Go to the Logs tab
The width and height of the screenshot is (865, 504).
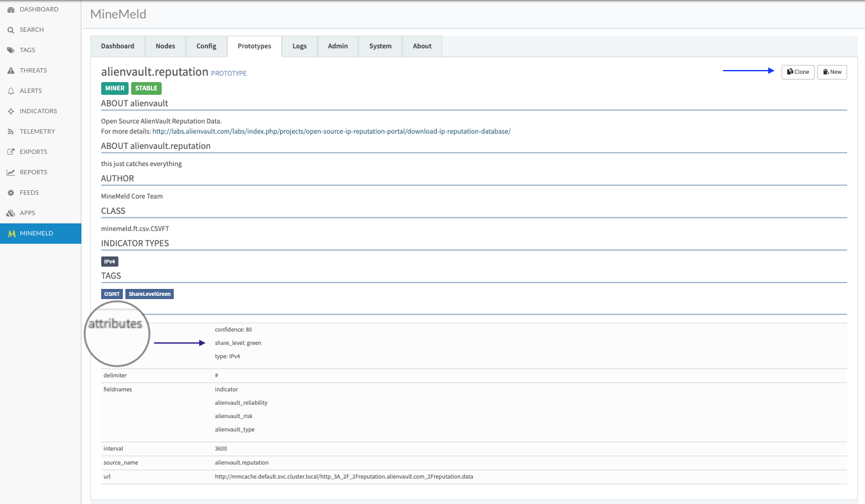[299, 46]
